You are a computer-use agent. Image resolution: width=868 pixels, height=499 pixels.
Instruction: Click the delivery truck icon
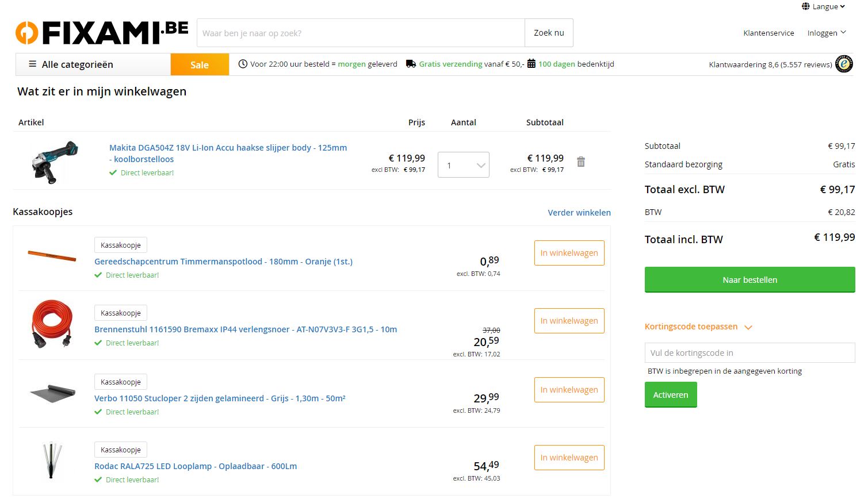411,64
